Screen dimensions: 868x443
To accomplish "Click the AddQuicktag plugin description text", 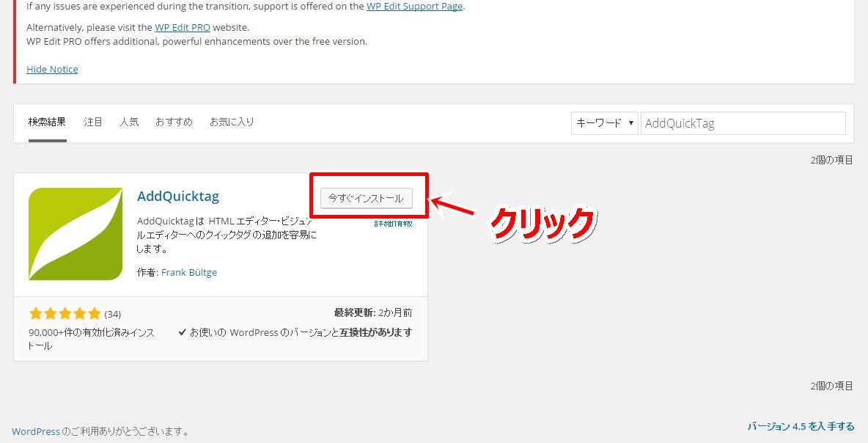I will pyautogui.click(x=227, y=235).
